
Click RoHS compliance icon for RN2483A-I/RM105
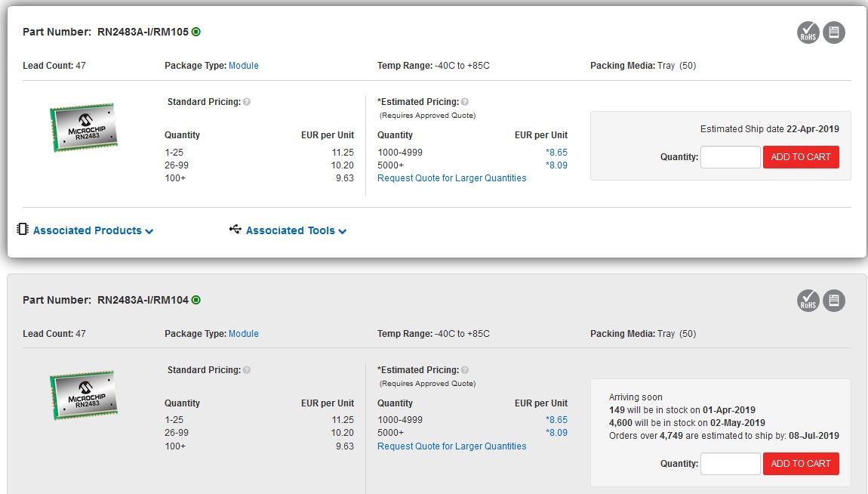tap(808, 32)
